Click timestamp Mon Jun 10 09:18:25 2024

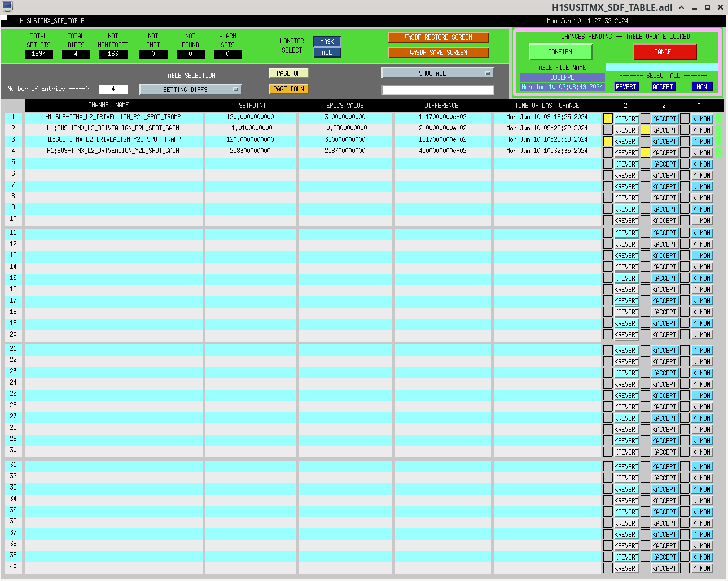coord(547,117)
